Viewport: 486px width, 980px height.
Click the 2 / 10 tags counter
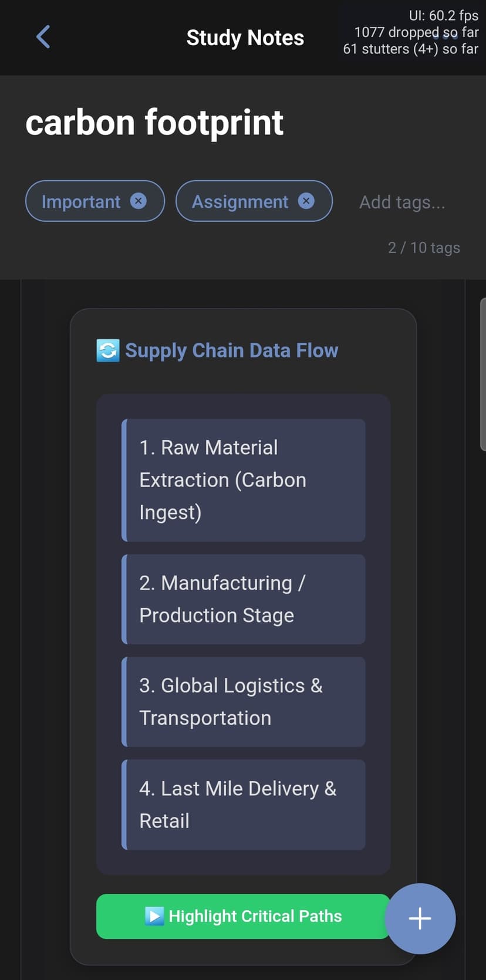(424, 248)
